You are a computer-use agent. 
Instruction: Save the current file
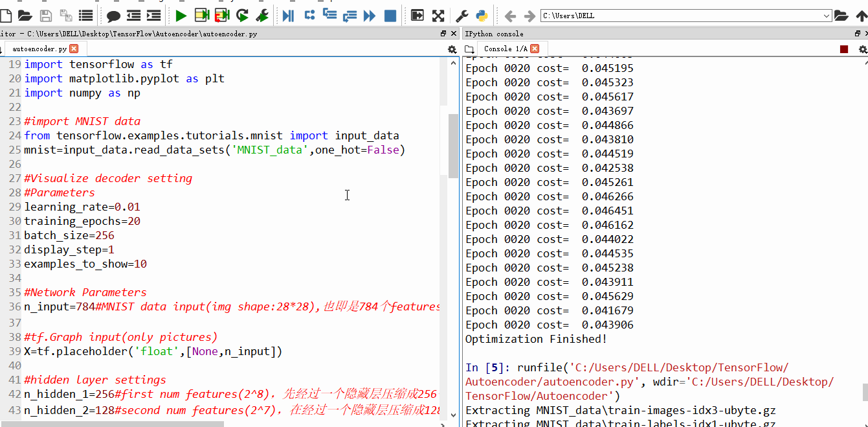pyautogui.click(x=46, y=16)
